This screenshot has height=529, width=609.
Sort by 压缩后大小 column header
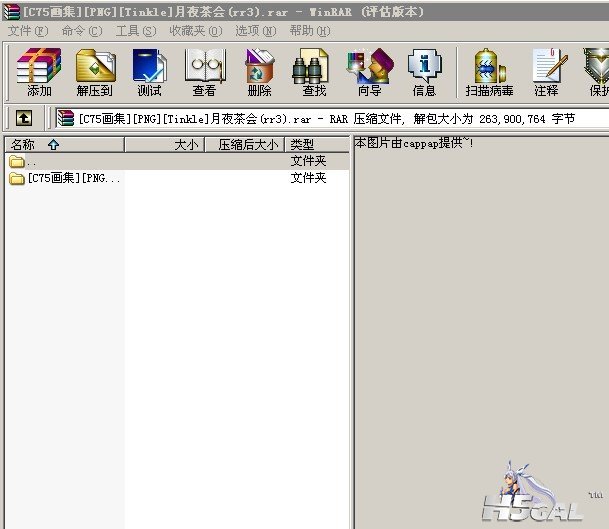coord(245,144)
